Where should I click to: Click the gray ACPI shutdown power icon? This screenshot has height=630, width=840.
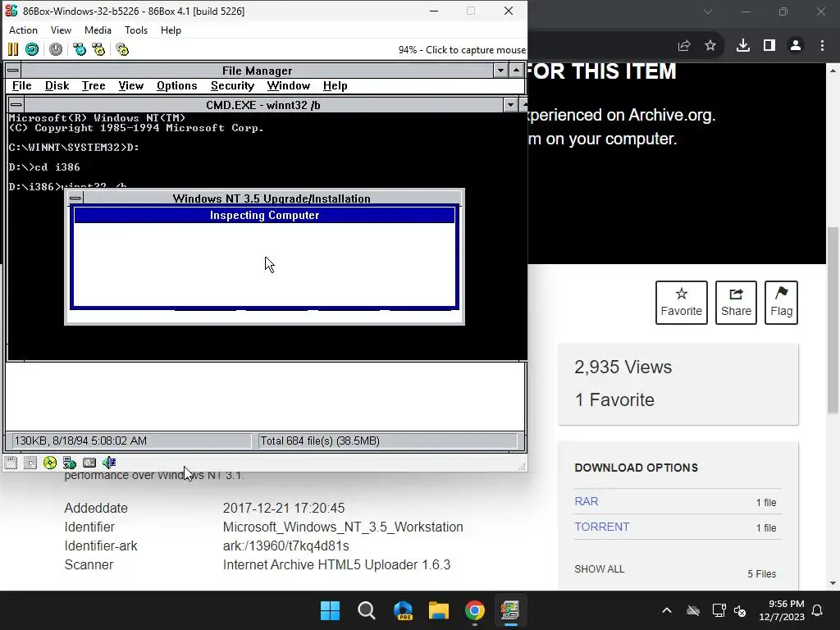click(56, 50)
